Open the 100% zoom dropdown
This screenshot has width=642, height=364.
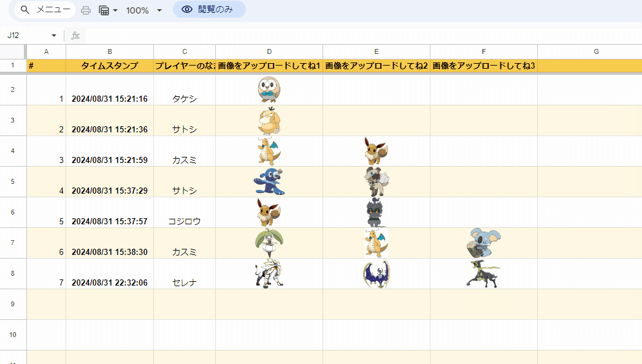pos(143,10)
